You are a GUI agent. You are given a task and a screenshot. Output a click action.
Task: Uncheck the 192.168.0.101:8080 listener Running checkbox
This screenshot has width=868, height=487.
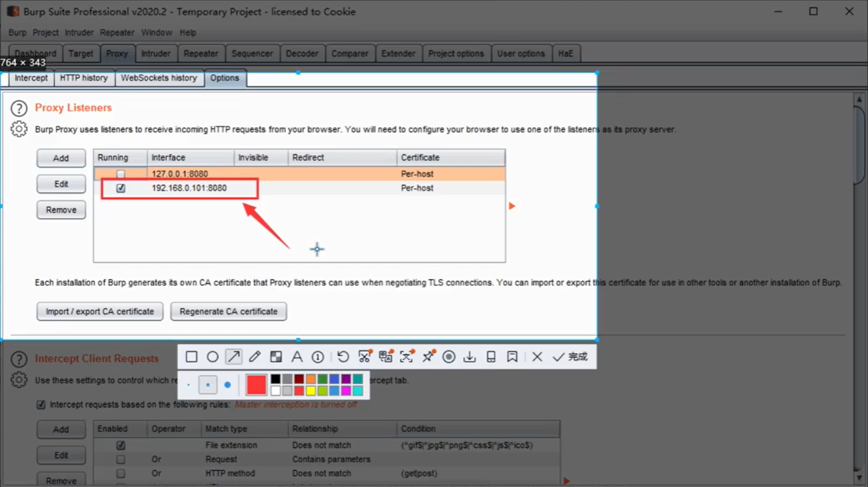[x=121, y=188]
